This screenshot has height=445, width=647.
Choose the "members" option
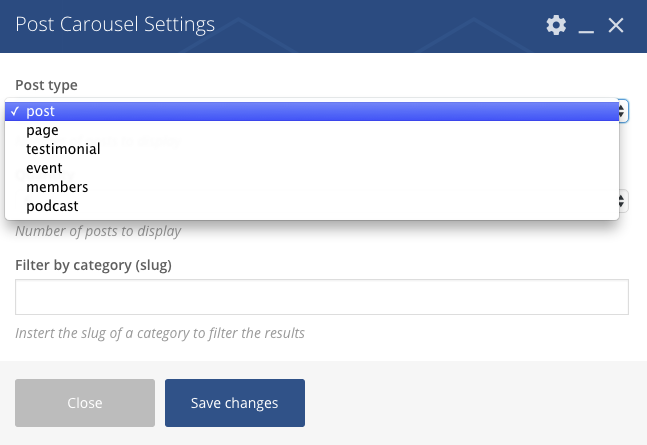57,187
